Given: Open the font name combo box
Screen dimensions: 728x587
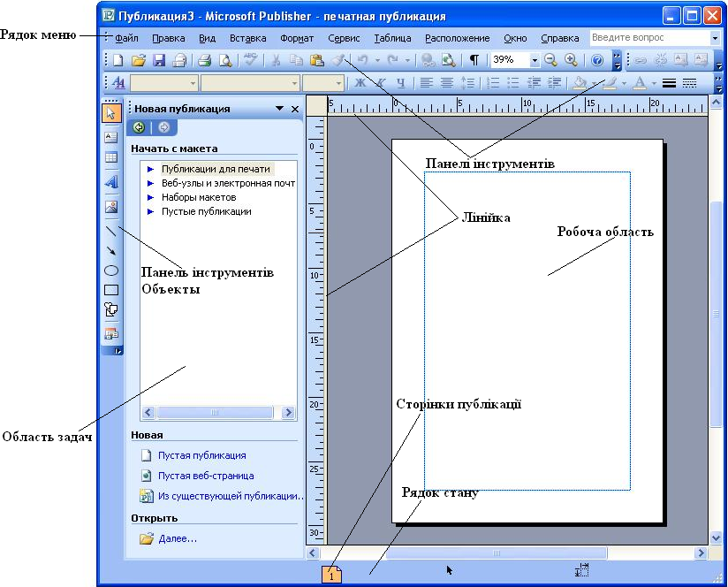Looking at the screenshot, I should point(250,84).
